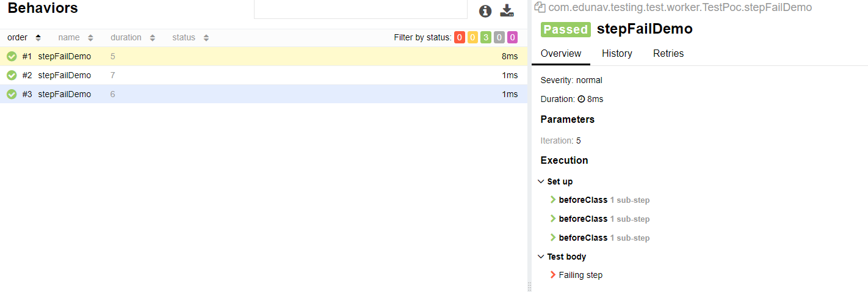Sort by status column arrows
The width and height of the screenshot is (868, 292).
pyautogui.click(x=206, y=38)
